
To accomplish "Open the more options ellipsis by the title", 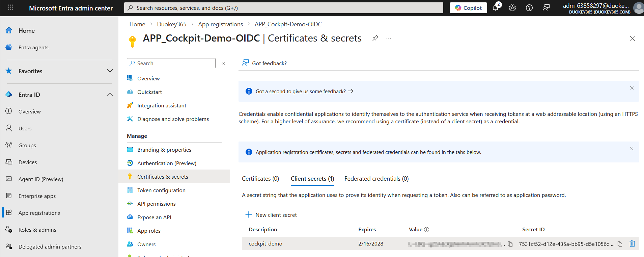I will tap(389, 38).
